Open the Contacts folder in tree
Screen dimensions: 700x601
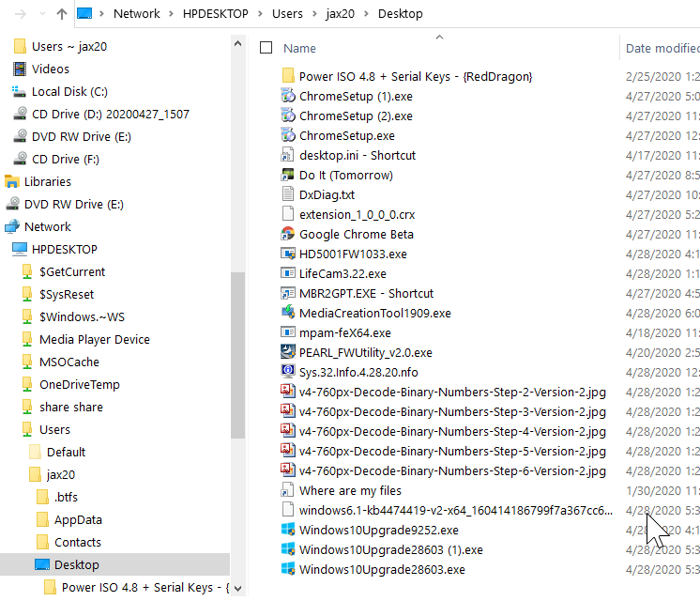coord(78,542)
